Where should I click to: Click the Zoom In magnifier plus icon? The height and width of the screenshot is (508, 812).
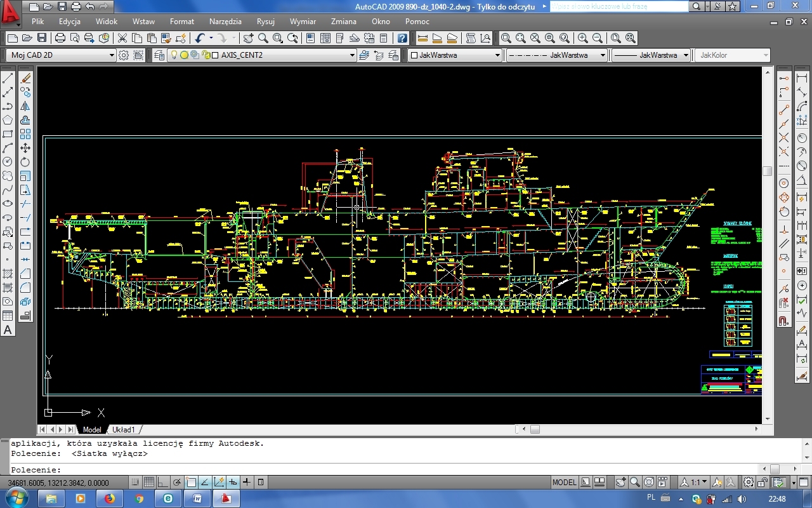pos(582,38)
